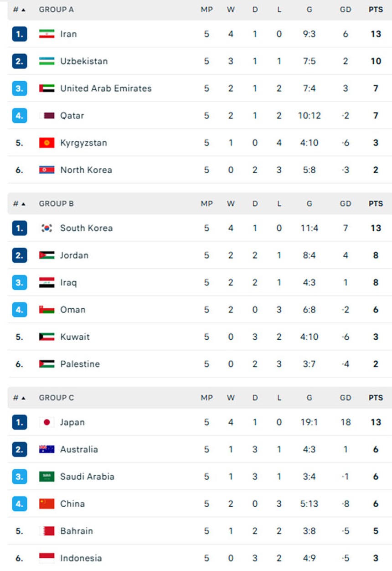Screen dimensions: 392x571
Task: Sort Group A by PTS column
Action: point(376,10)
